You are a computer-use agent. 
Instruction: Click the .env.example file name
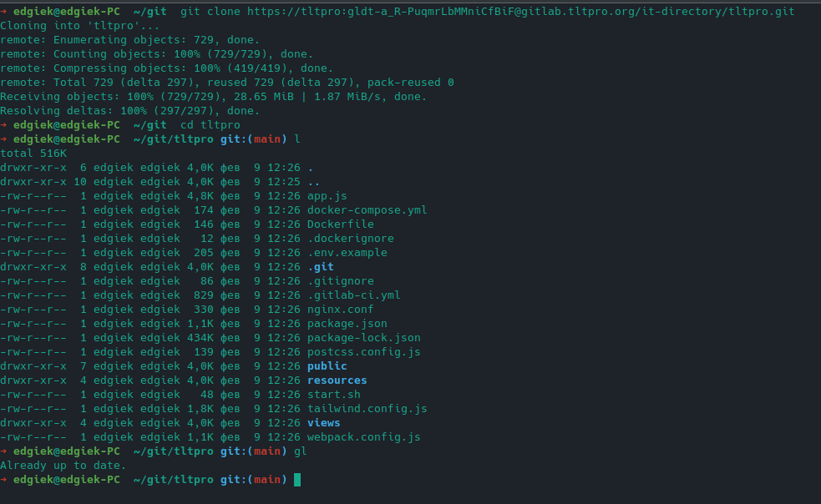point(347,253)
